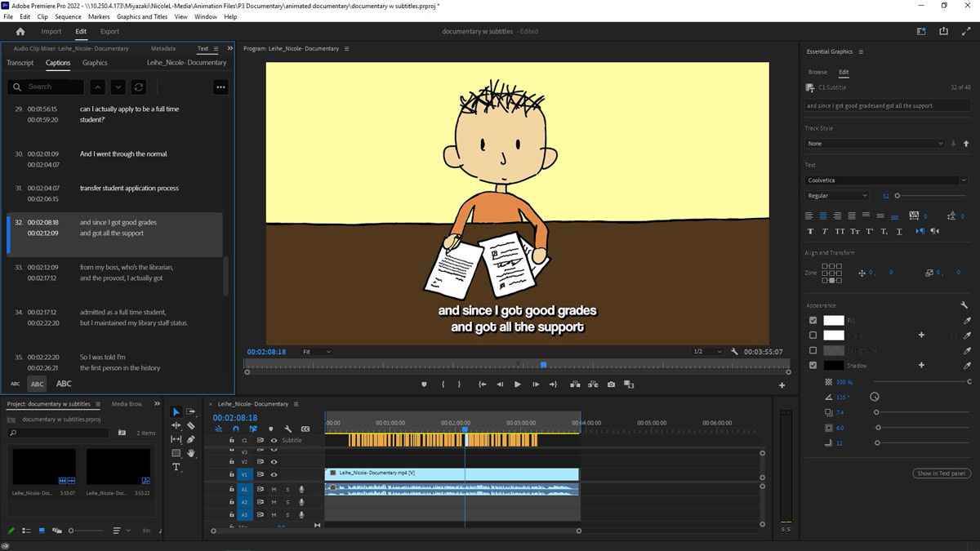The height and width of the screenshot is (551, 980).
Task: Switch to Browse tab in Essential Graphics
Action: (817, 72)
